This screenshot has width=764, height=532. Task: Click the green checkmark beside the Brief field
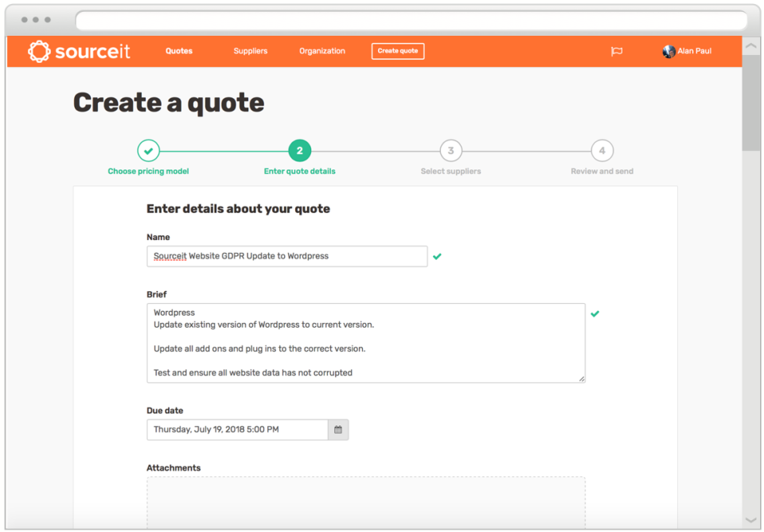pos(595,313)
